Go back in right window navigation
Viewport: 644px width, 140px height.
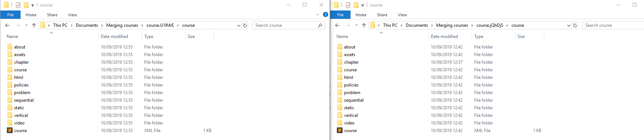coord(338,25)
